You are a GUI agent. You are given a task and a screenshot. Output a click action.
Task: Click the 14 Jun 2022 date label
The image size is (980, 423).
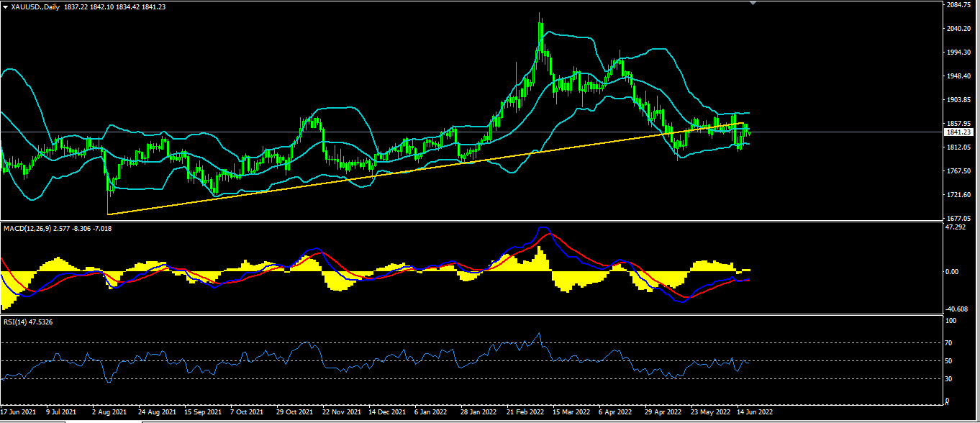pyautogui.click(x=756, y=412)
